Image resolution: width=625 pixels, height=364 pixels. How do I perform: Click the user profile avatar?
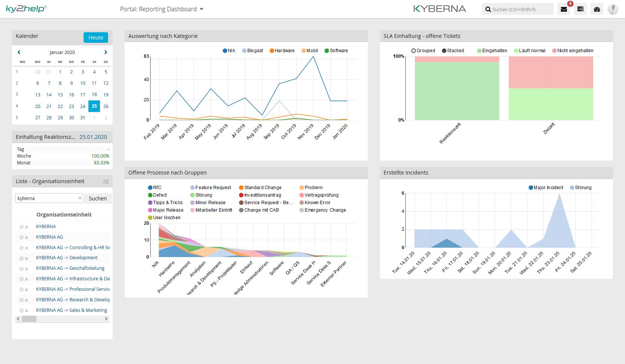click(613, 9)
